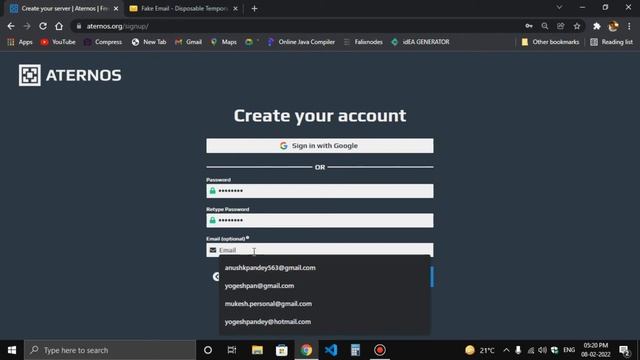This screenshot has height=360, width=640.
Task: Focus the Password input field
Action: point(320,191)
